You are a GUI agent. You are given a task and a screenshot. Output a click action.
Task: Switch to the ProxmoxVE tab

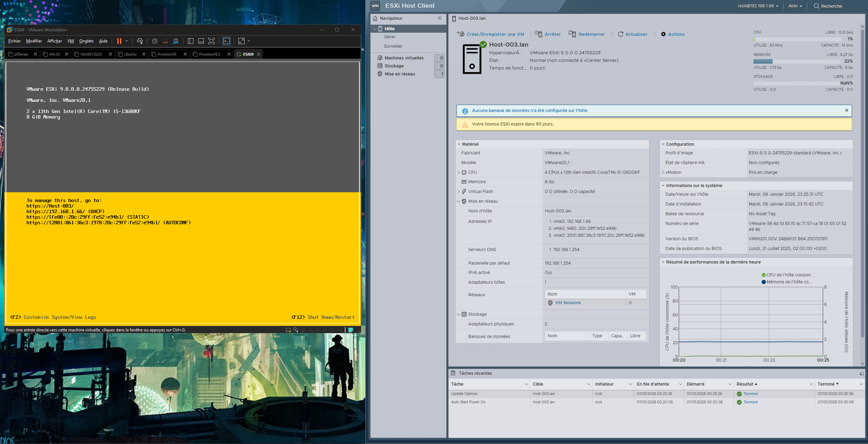pos(167,54)
